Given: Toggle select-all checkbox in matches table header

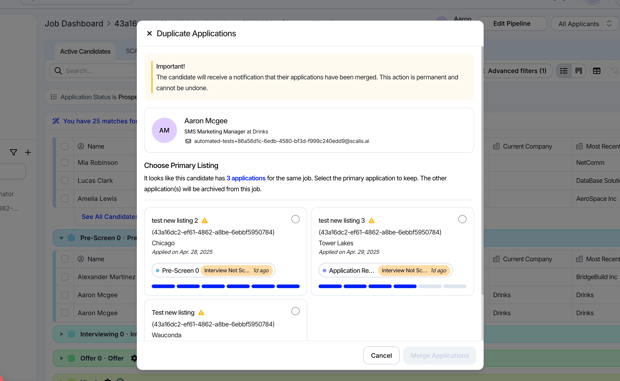Looking at the screenshot, I should tap(65, 146).
